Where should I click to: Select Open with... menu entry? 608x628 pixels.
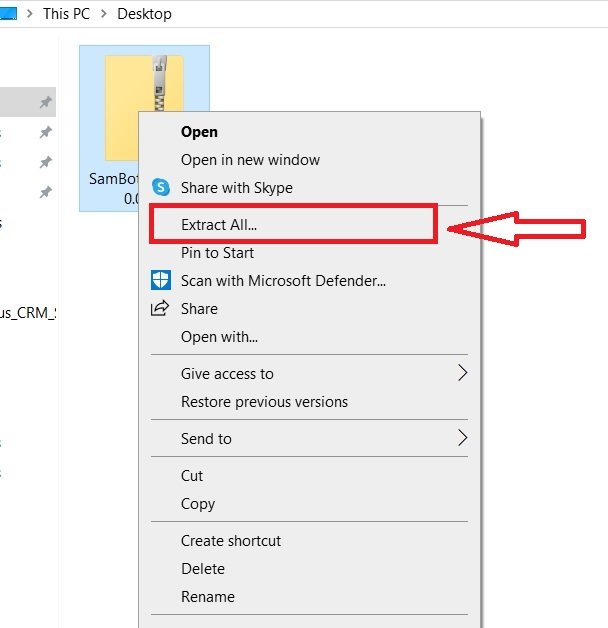pos(219,337)
